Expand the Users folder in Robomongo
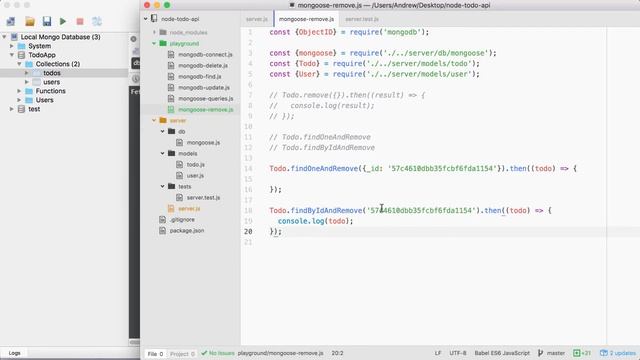Viewport: 640px width, 360px height. point(19,100)
